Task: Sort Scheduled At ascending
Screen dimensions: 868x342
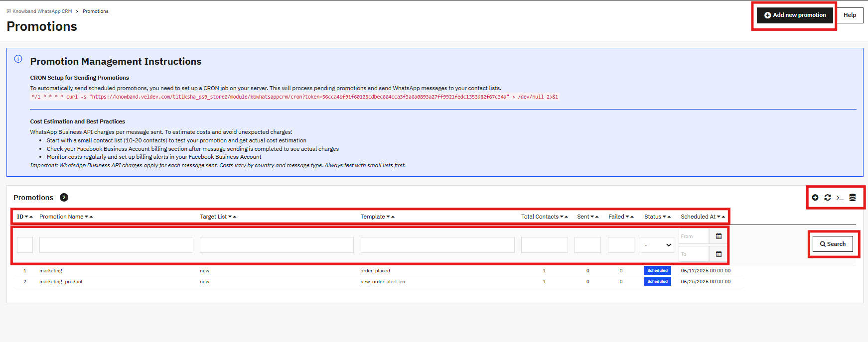Action: pos(723,217)
